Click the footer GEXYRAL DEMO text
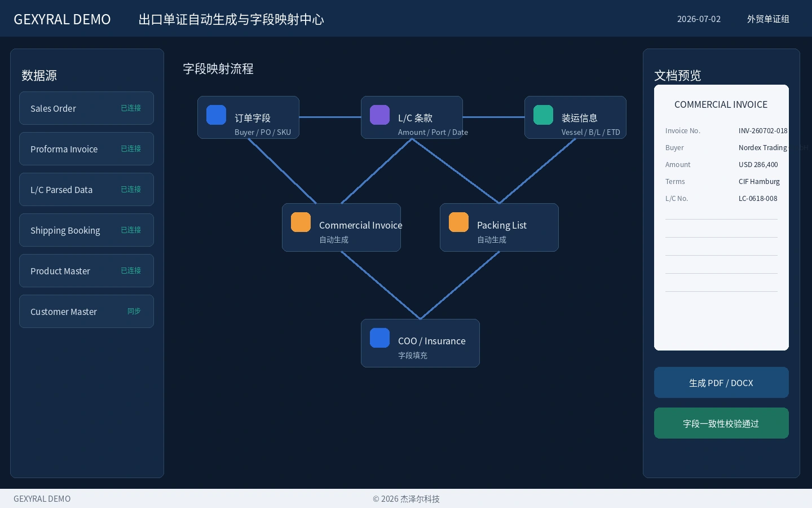Viewport: 812px width, 508px height. click(x=42, y=499)
